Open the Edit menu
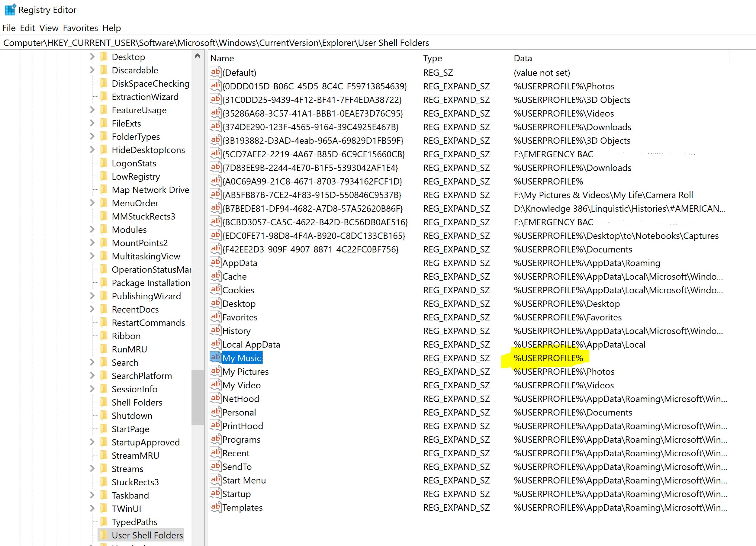Viewport: 756px width, 546px height. tap(27, 28)
